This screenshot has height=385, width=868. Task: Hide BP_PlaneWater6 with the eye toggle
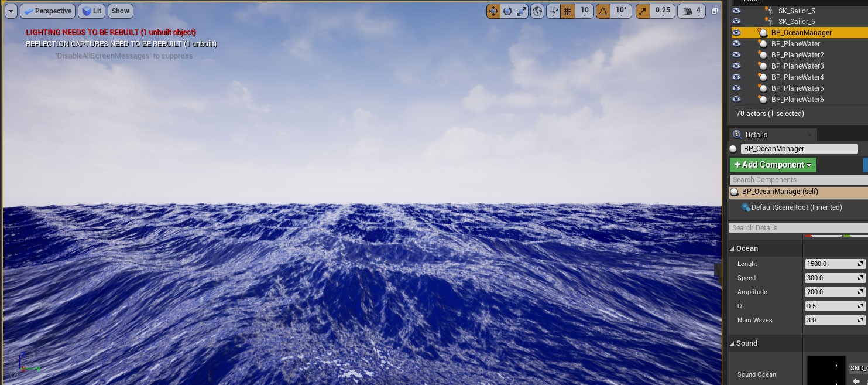point(736,100)
